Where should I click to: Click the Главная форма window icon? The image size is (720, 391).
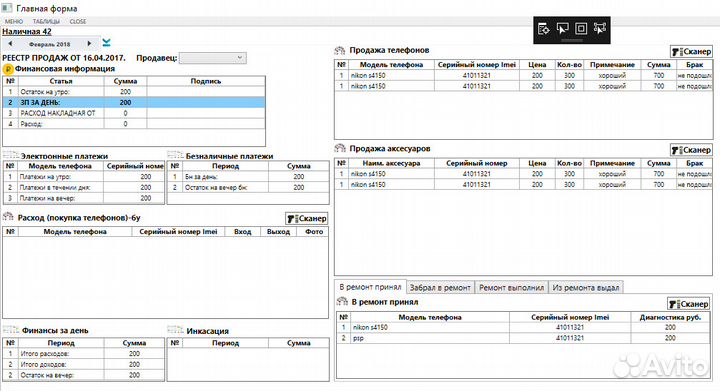7,8
